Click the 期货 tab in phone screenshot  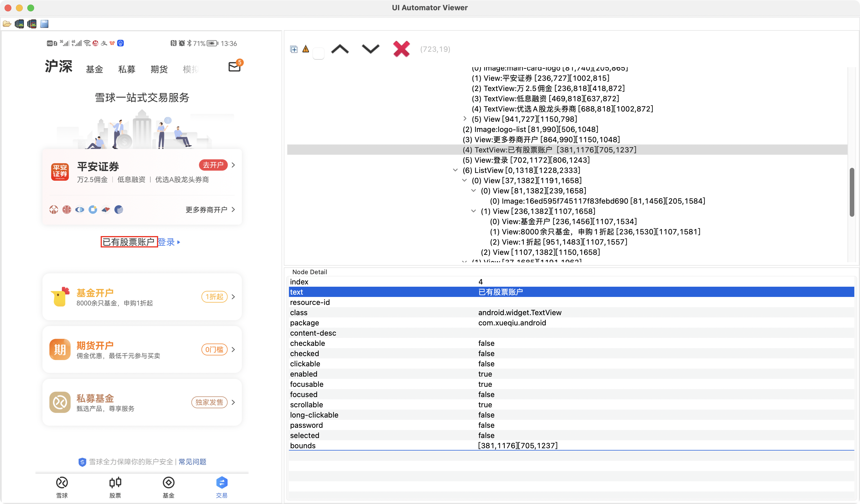coord(159,70)
